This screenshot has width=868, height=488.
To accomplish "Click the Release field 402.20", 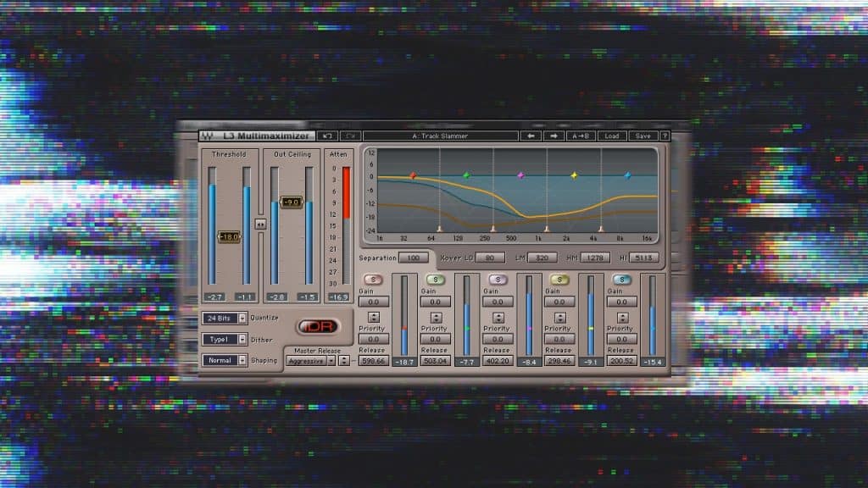I will click(498, 361).
